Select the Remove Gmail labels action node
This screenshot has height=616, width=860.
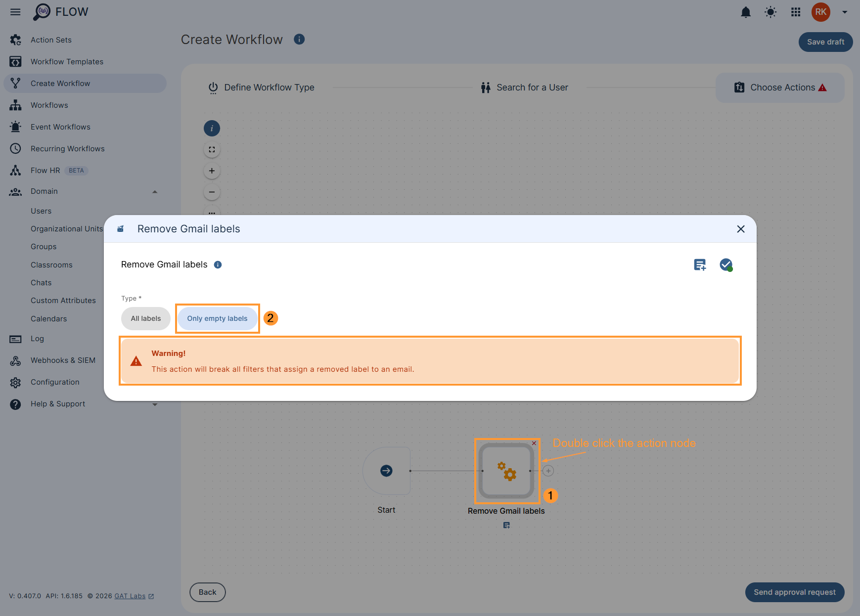click(x=507, y=471)
